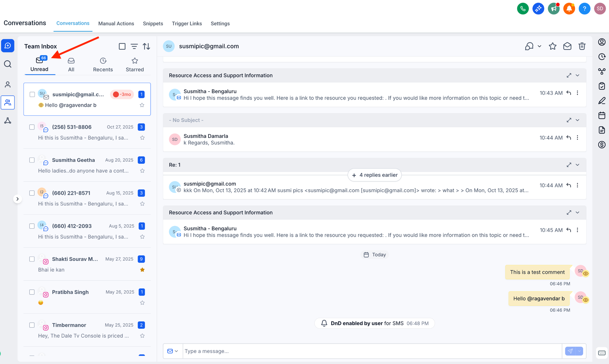Screen dimensions: 609x364
Task: Open sort conversations arrows icon
Action: (146, 46)
